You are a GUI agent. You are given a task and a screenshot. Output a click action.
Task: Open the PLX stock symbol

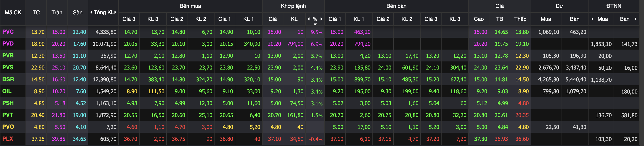click(x=8, y=139)
